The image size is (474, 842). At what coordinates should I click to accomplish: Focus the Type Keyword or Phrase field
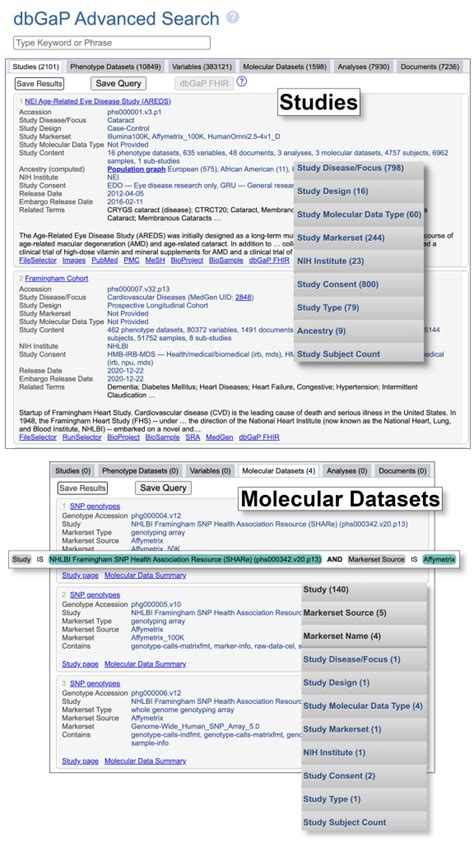[x=112, y=43]
